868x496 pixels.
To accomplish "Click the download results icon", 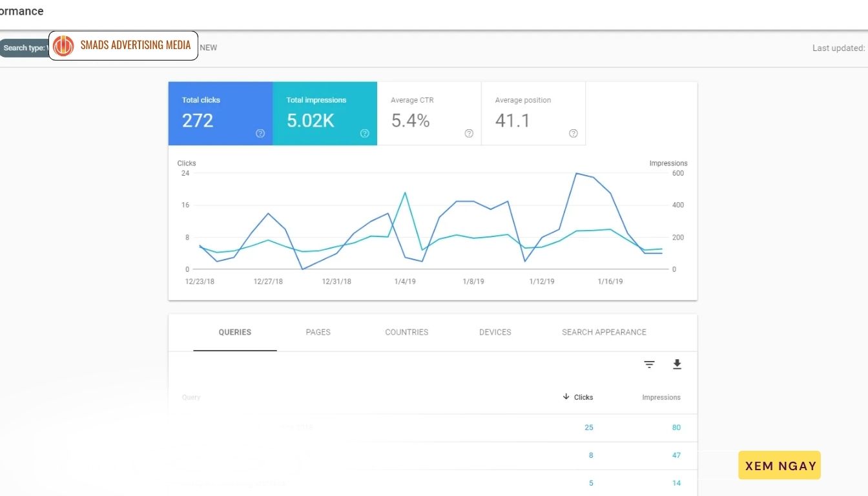I will (677, 364).
